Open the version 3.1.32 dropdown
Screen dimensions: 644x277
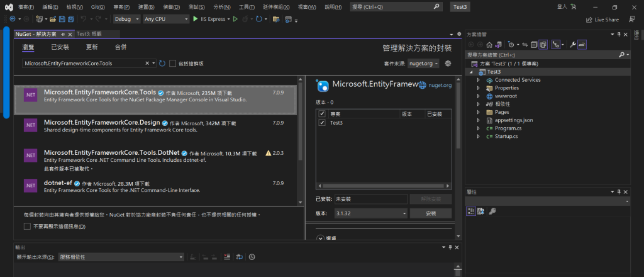pyautogui.click(x=371, y=213)
